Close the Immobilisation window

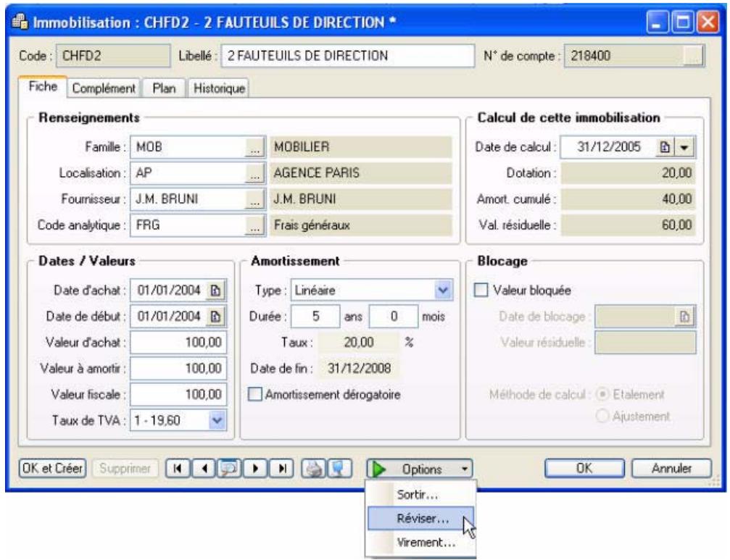point(708,22)
